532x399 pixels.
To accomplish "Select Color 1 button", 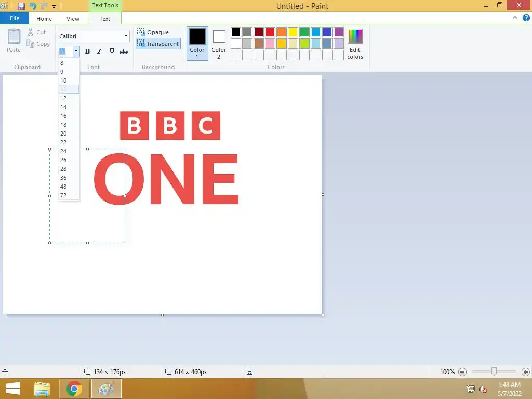I will (197, 44).
